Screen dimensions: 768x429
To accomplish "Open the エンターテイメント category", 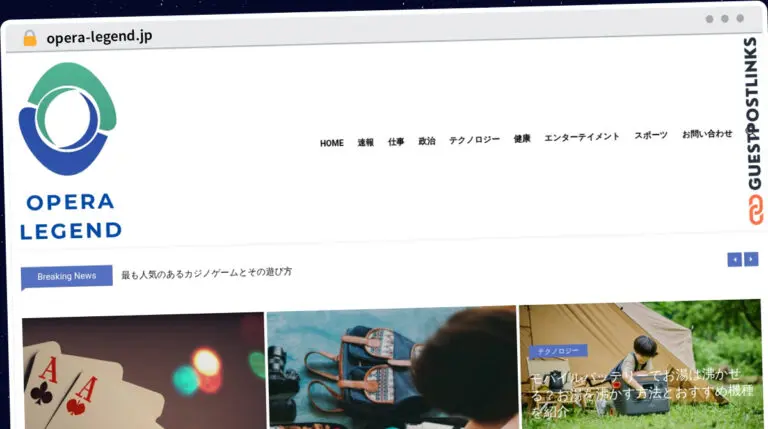I will pos(582,137).
